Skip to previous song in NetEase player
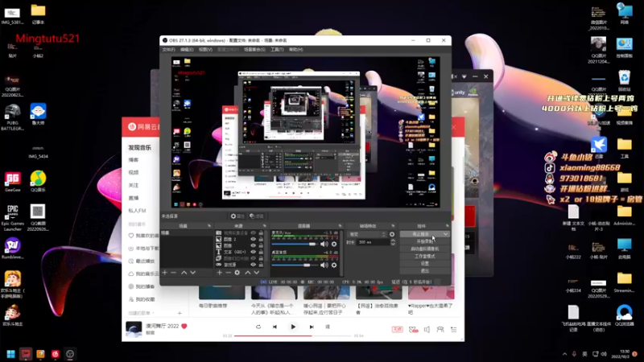The width and height of the screenshot is (644, 362). pyautogui.click(x=275, y=327)
